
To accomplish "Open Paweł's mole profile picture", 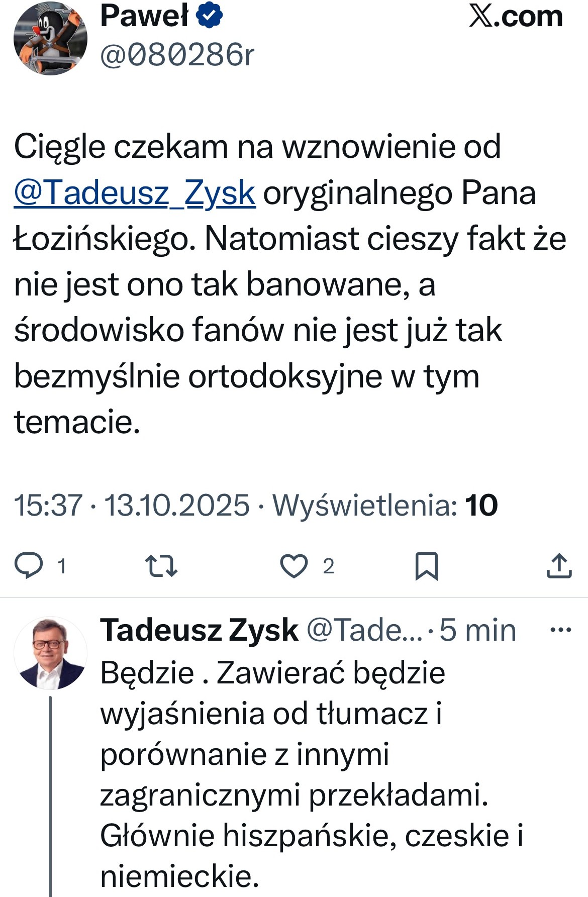I will point(50,38).
